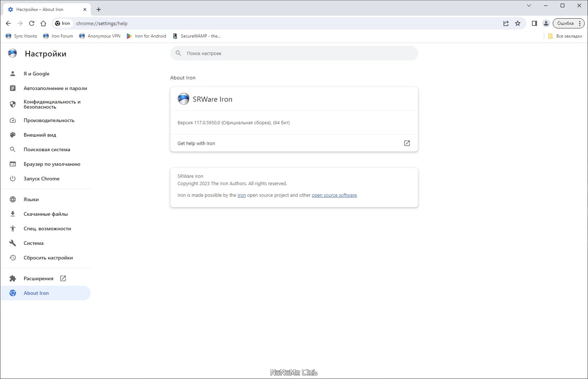Minimize the browser window
The width and height of the screenshot is (588, 379).
546,5
